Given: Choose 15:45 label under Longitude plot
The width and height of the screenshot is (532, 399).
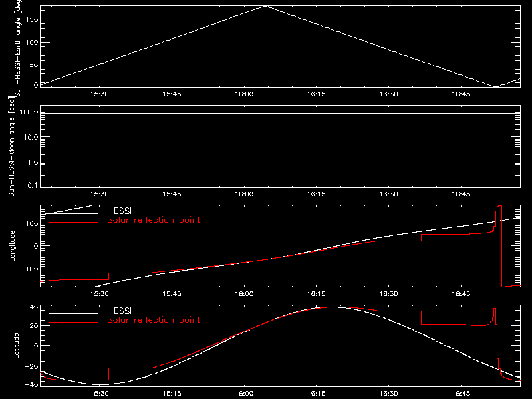Looking at the screenshot, I should (x=172, y=294).
